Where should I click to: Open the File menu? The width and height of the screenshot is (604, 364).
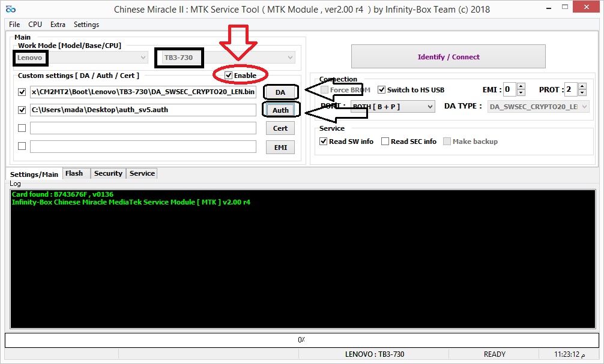[14, 24]
